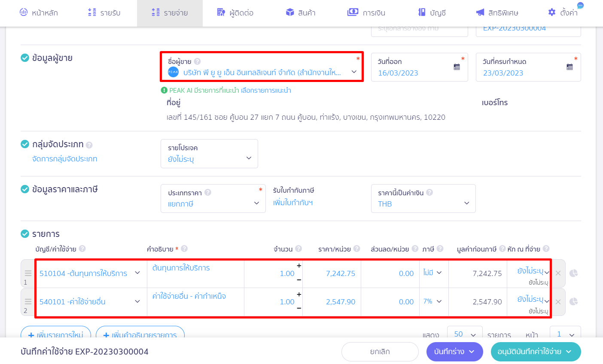The width and height of the screenshot is (603, 364).
Task: Click help icon next to หัก ณ ที่จ่าย
Action: (546, 249)
